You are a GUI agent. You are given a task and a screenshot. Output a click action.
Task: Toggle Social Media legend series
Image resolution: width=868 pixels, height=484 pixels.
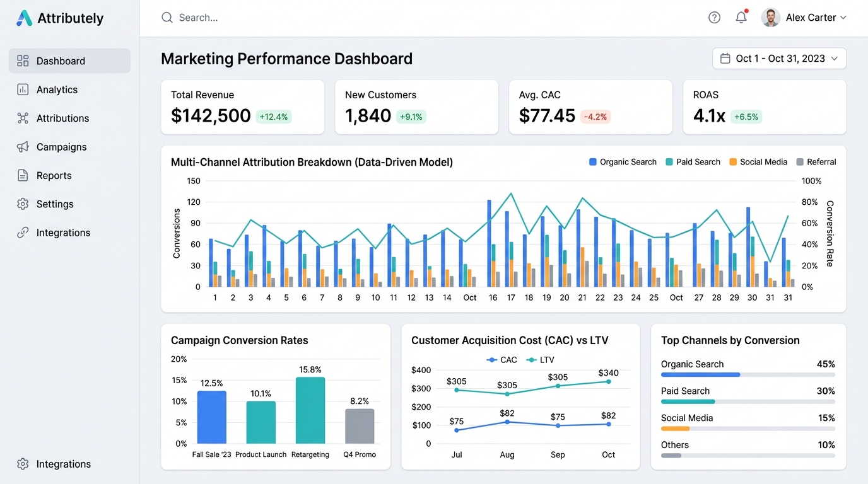pyautogui.click(x=758, y=162)
